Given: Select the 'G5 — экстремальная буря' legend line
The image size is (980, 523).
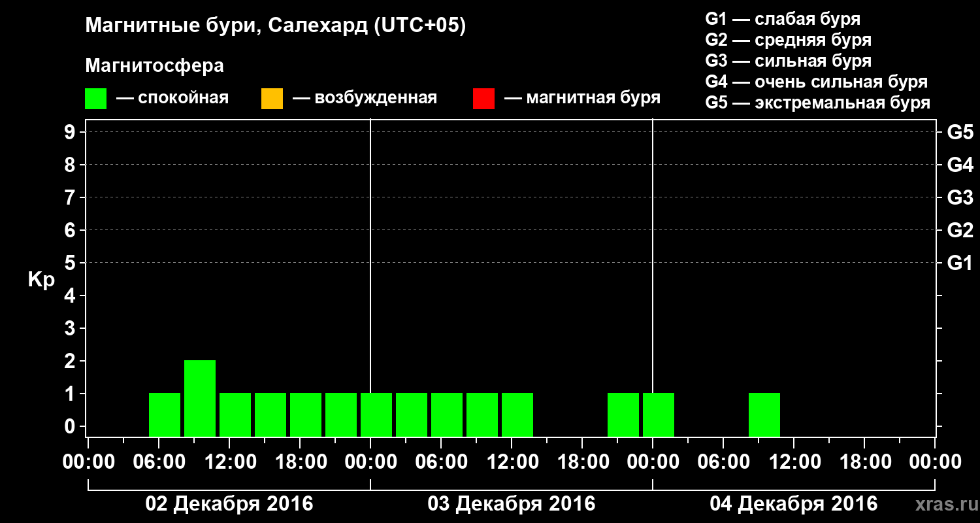Looking at the screenshot, I should [817, 103].
